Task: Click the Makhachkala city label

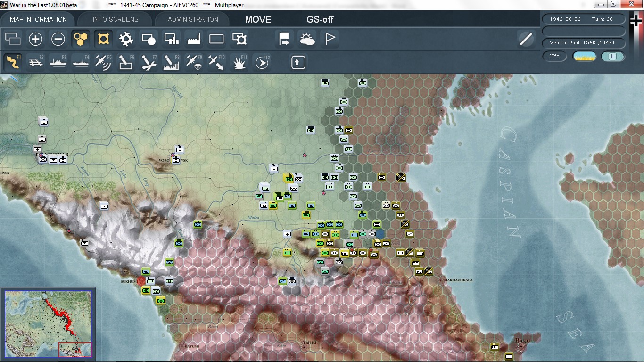Action: [458, 280]
